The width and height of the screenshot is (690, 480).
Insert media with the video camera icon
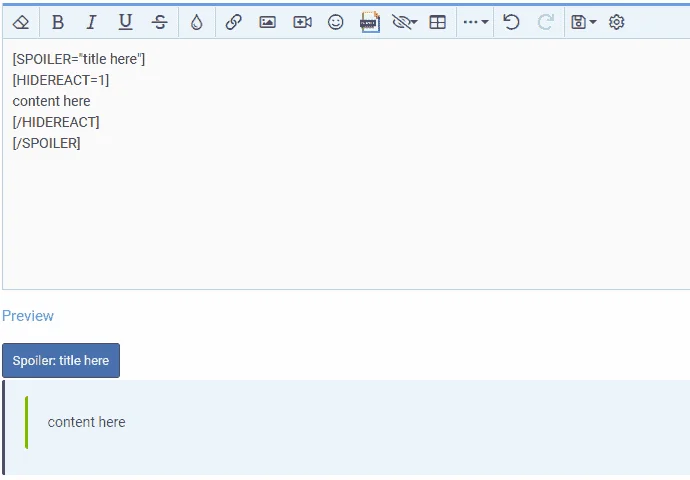[x=302, y=22]
